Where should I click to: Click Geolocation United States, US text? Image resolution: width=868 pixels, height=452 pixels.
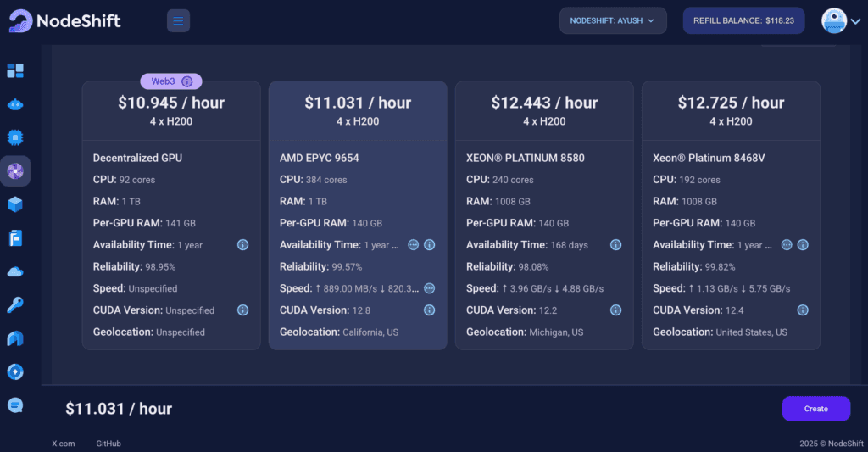(720, 332)
